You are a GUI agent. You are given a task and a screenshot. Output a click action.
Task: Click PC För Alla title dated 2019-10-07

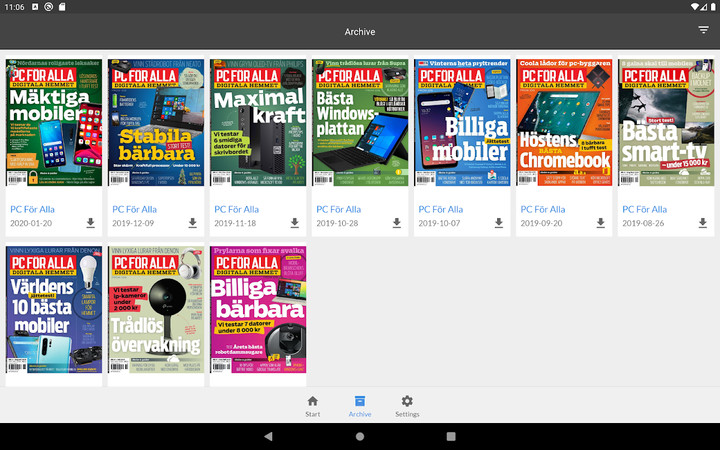[x=440, y=209]
